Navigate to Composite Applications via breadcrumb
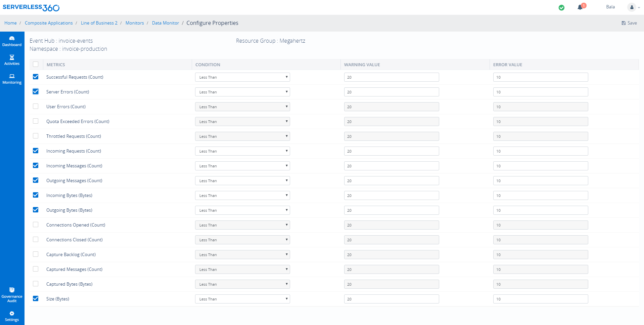Screen dimensions: 644x325 point(49,23)
